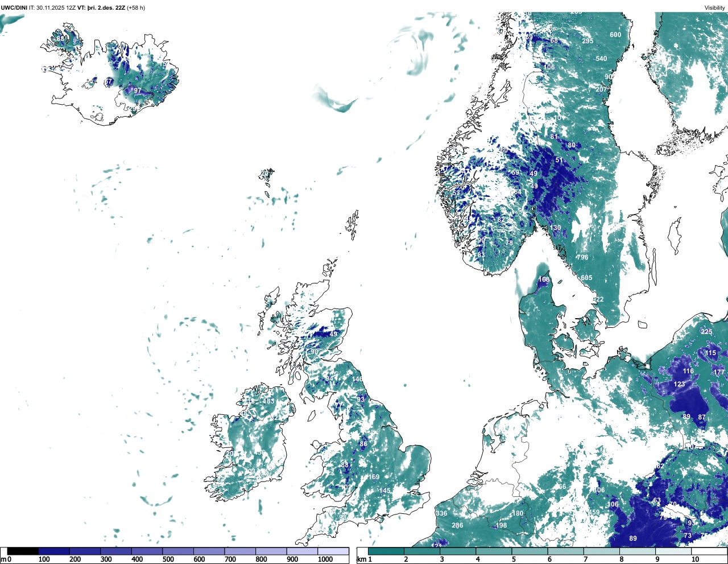Screen dimensions: 728x564
Task: Pick the 5–6 km legend swatch
Action: click(x=530, y=551)
